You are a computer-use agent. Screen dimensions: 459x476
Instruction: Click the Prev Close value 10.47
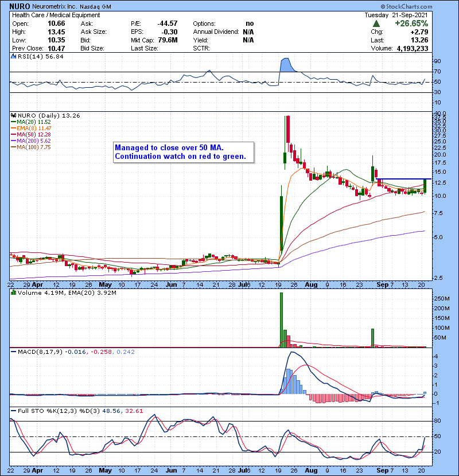point(56,48)
